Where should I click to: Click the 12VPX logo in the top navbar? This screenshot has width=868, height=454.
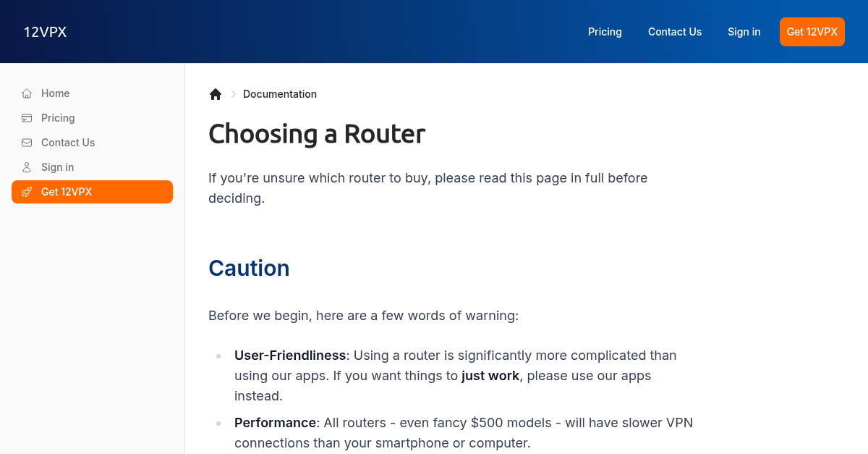[45, 32]
